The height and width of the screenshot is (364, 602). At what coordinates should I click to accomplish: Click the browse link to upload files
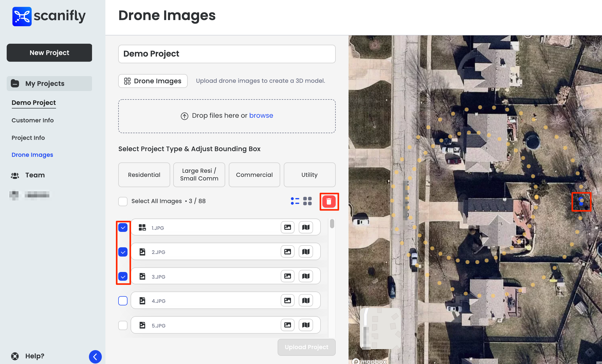pyautogui.click(x=261, y=115)
